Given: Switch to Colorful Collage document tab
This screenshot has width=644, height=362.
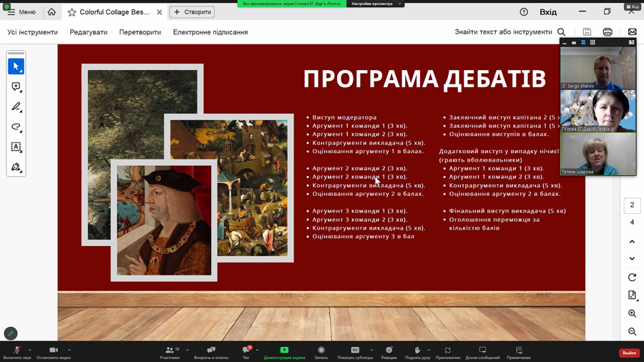Looking at the screenshot, I should 114,12.
